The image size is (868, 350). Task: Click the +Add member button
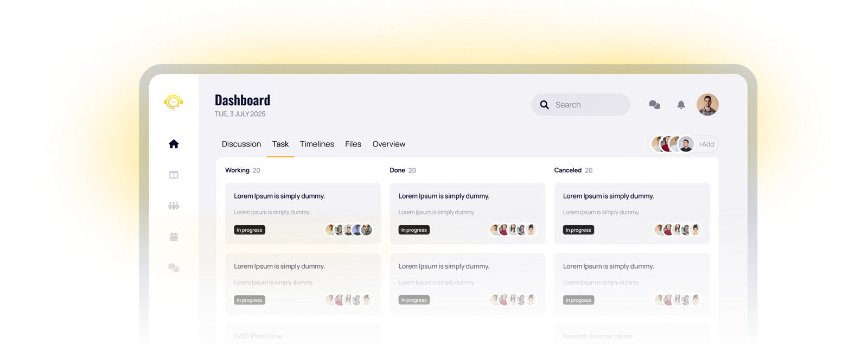pyautogui.click(x=706, y=144)
